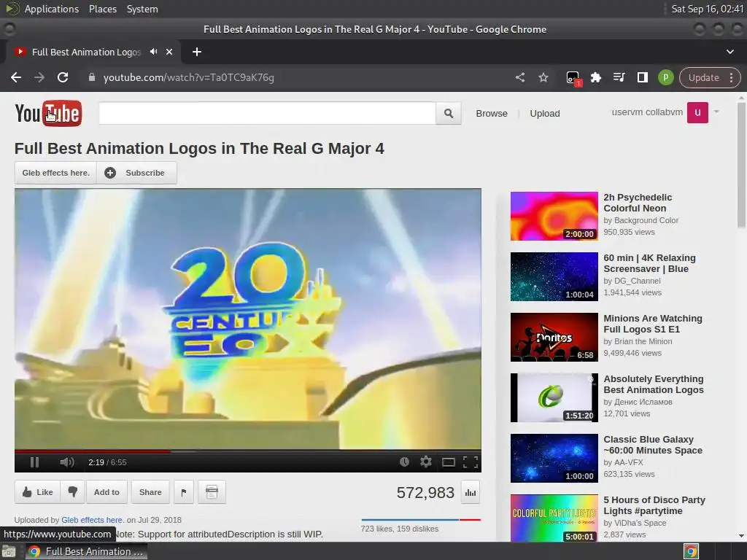
Task: Click the Update Chrome button
Action: point(704,77)
